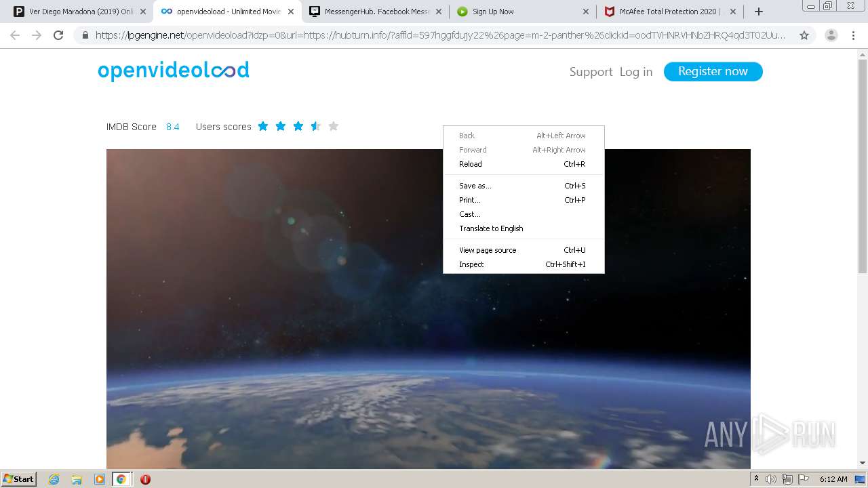This screenshot has height=488, width=868.
Task: Choose Save as... from context menu
Action: 524,186
